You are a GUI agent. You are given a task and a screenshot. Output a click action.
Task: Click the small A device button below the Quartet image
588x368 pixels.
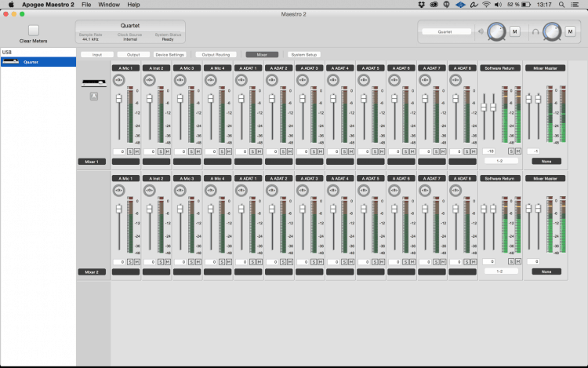tap(94, 97)
